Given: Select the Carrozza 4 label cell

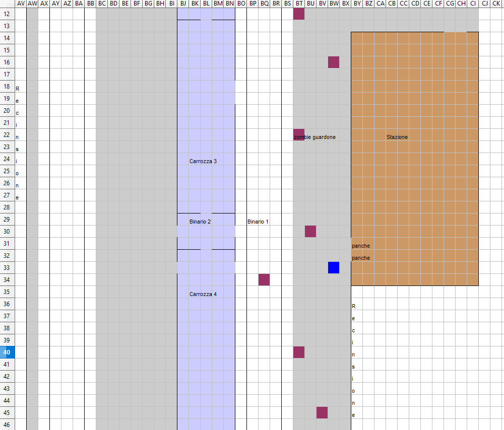Looking at the screenshot, I should [x=203, y=294].
